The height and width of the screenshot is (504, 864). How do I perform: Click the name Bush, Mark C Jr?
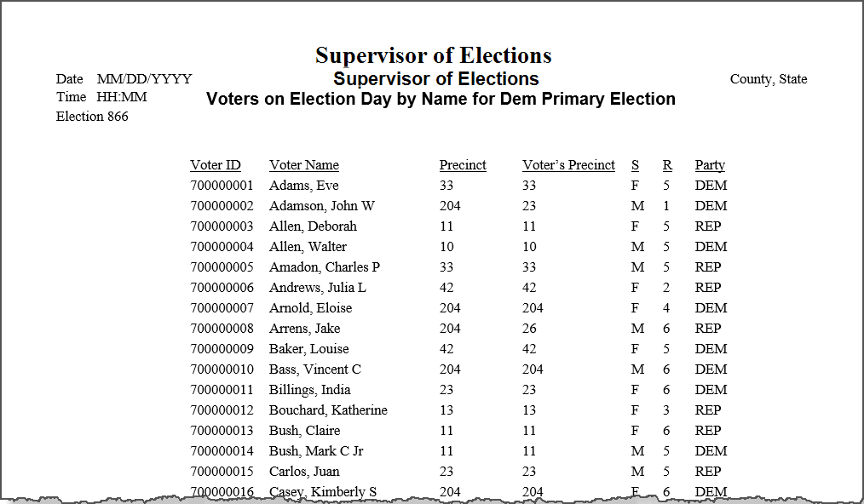point(316,451)
